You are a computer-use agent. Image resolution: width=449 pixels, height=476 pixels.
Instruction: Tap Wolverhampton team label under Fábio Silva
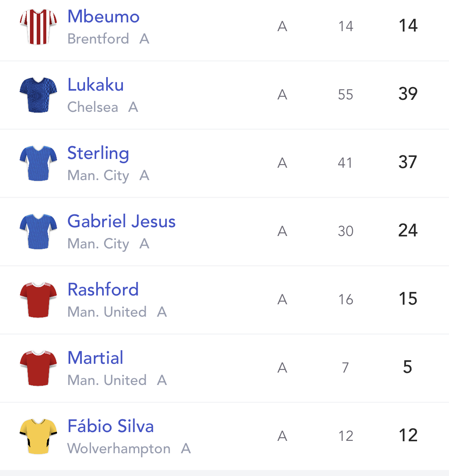pos(119,449)
